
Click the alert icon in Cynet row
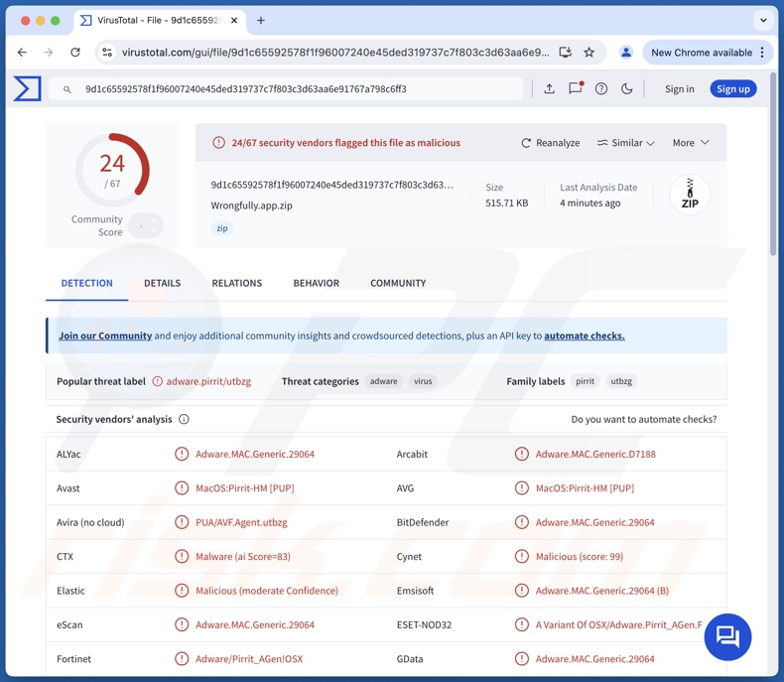click(521, 556)
